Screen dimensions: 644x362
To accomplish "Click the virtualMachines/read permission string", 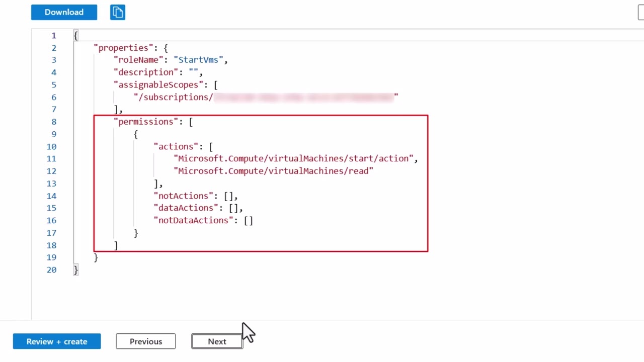I will tap(273, 171).
